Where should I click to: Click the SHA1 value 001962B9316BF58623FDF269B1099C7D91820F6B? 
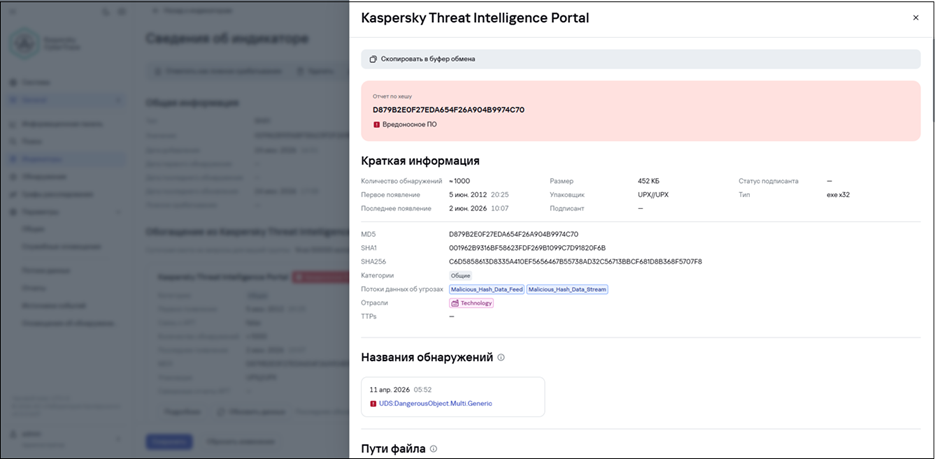[x=527, y=248]
